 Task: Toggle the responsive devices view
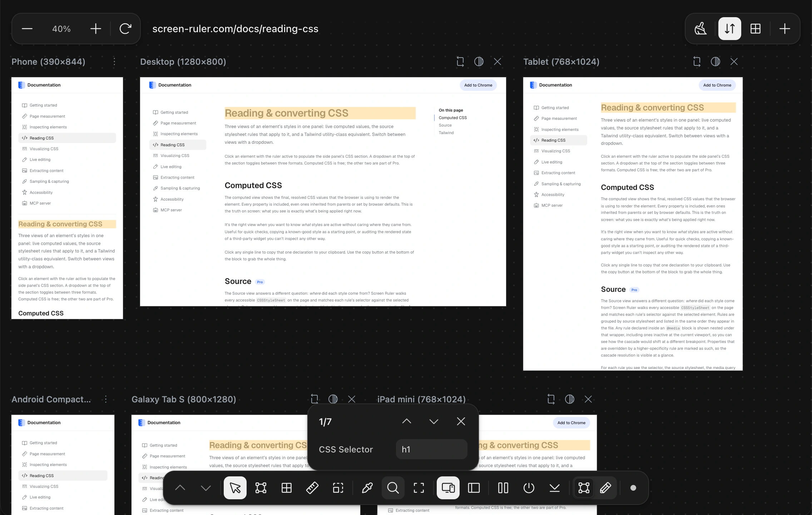pos(448,488)
